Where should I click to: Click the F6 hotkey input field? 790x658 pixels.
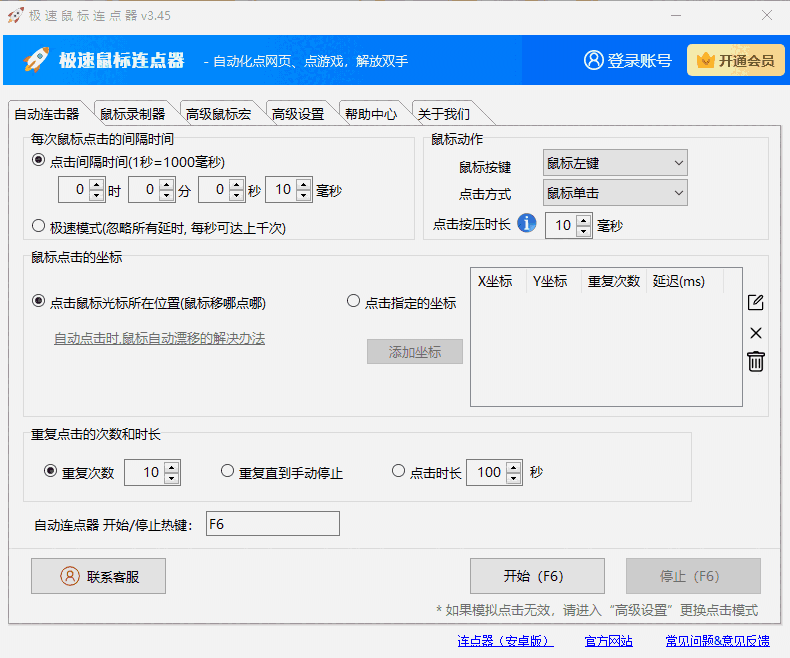click(271, 524)
